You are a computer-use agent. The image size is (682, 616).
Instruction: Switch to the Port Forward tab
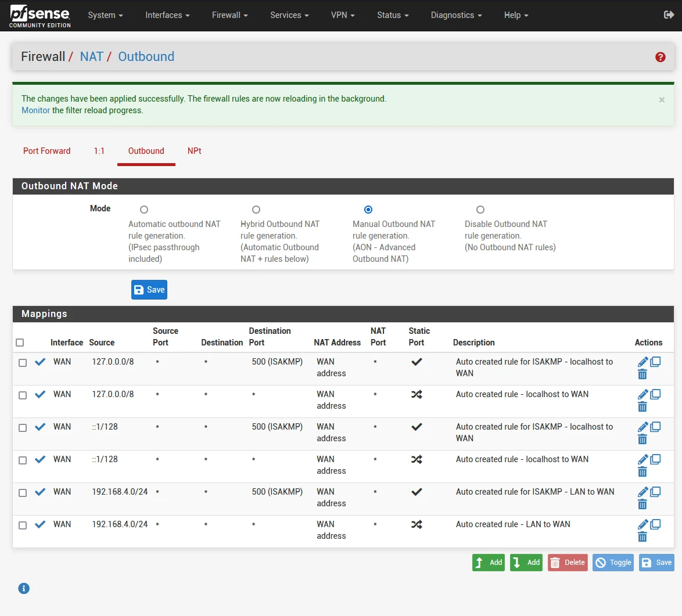pos(46,151)
